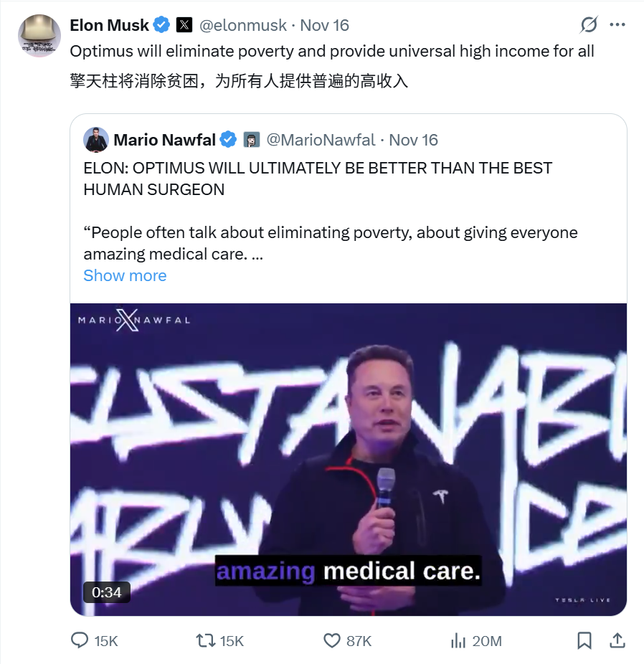
Task: Click Elon Musk's blue verified badge
Action: click(x=161, y=25)
